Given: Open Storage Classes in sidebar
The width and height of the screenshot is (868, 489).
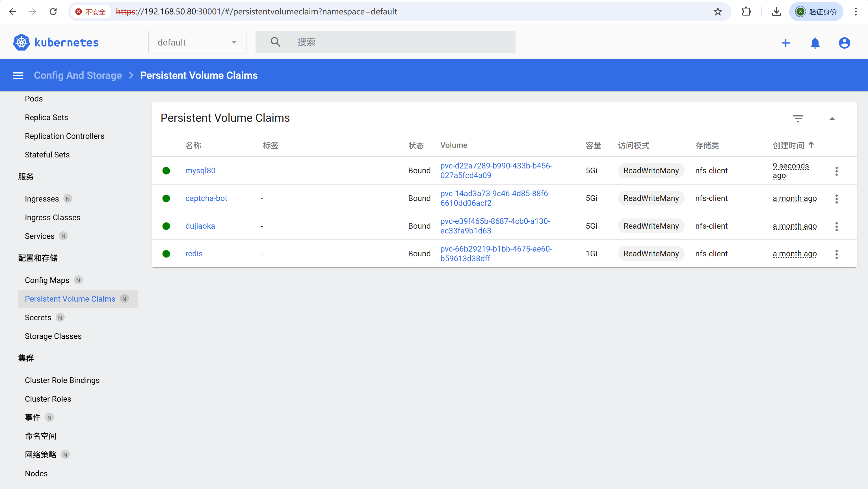Looking at the screenshot, I should (53, 336).
